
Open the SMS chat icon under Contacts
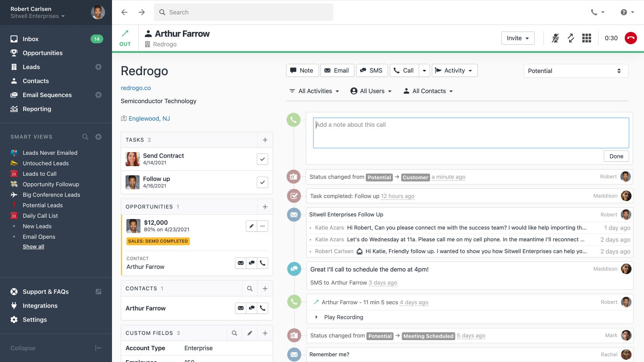[252, 308]
